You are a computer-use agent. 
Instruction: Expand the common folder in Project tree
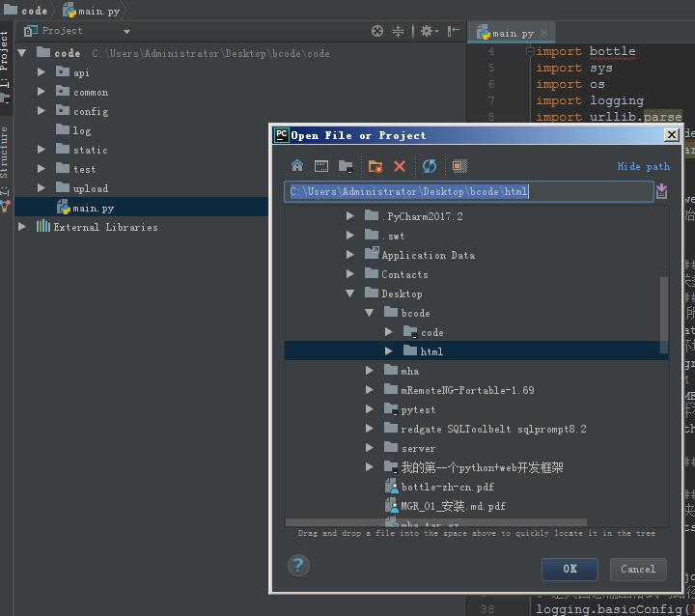click(x=42, y=92)
